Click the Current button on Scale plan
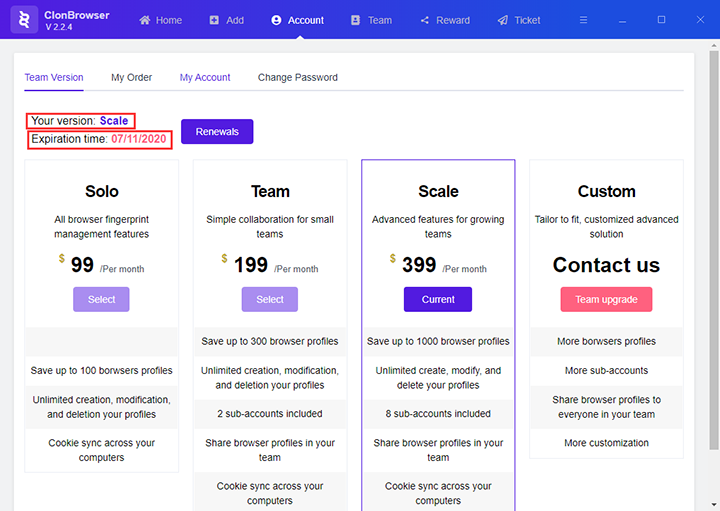 [x=438, y=299]
